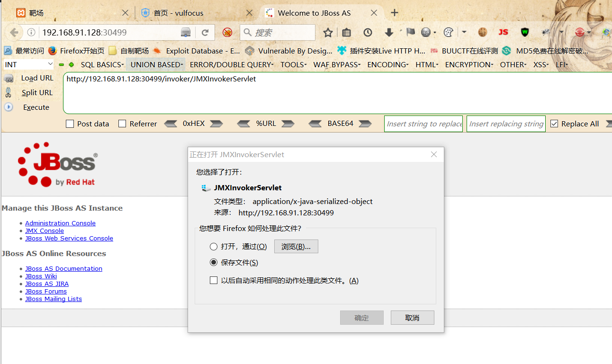This screenshot has height=364, width=612.
Task: Click the Insert replacing string field
Action: 506,124
